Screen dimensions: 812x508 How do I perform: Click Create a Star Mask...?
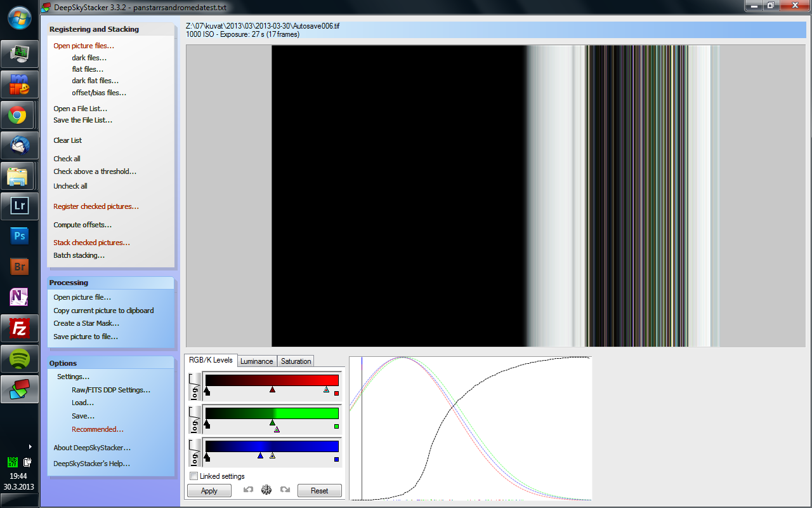click(86, 323)
